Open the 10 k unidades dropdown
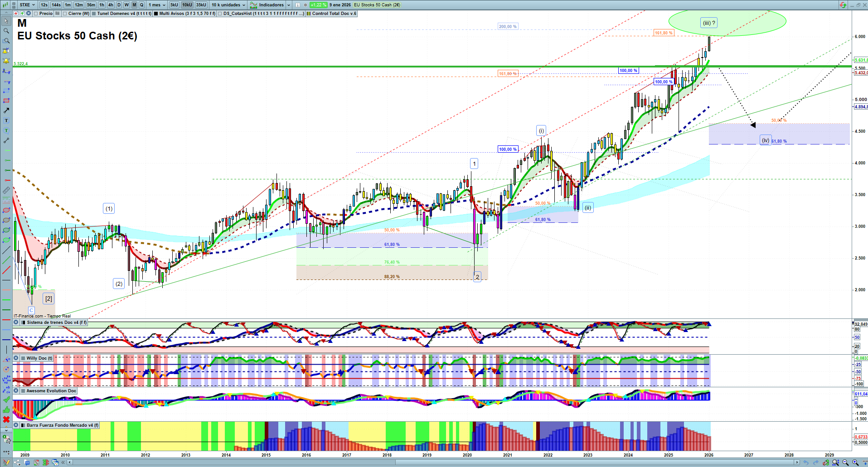 click(228, 5)
